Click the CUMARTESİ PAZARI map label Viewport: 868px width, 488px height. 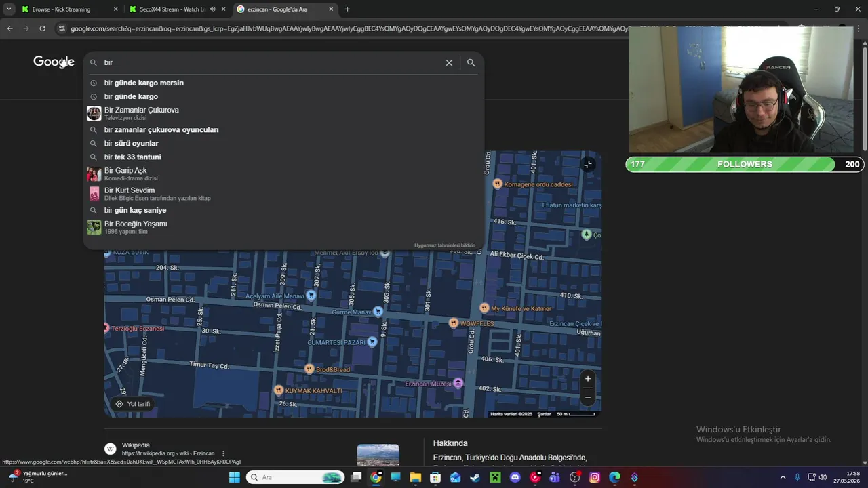(336, 343)
